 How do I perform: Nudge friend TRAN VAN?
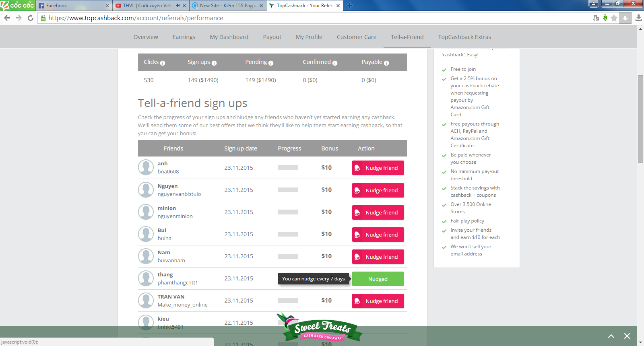click(378, 301)
